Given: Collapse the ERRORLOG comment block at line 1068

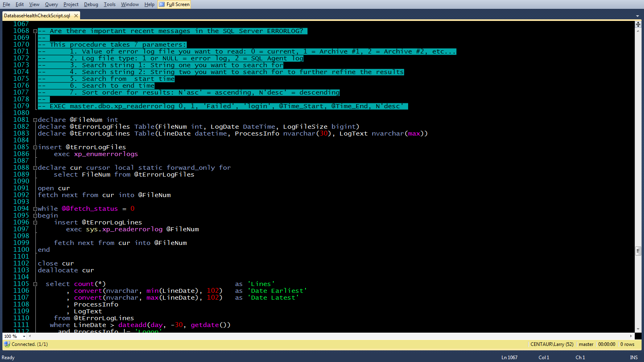Looking at the screenshot, I should pos(35,31).
